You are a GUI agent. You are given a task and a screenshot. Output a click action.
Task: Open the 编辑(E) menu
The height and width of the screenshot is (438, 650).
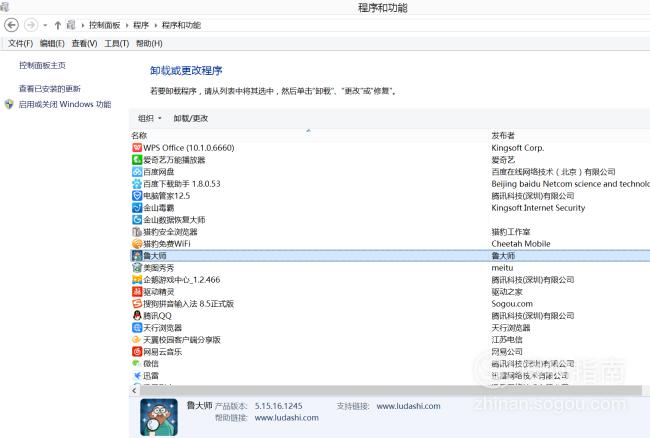pyautogui.click(x=52, y=44)
